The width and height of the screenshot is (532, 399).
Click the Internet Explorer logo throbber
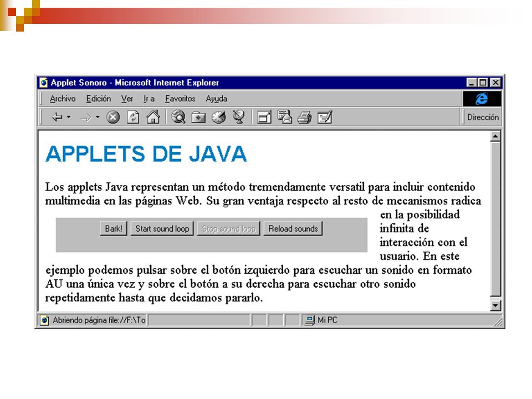(x=482, y=99)
